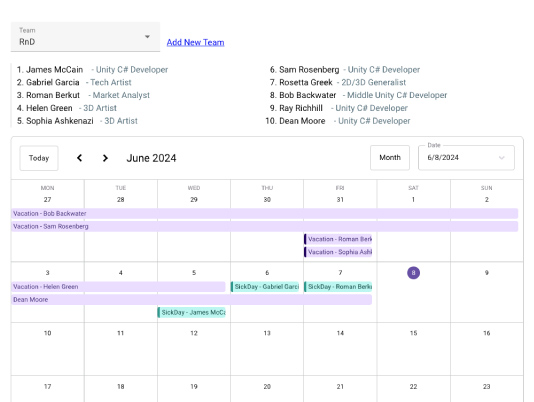Click the June 2024 calendar title

(152, 158)
